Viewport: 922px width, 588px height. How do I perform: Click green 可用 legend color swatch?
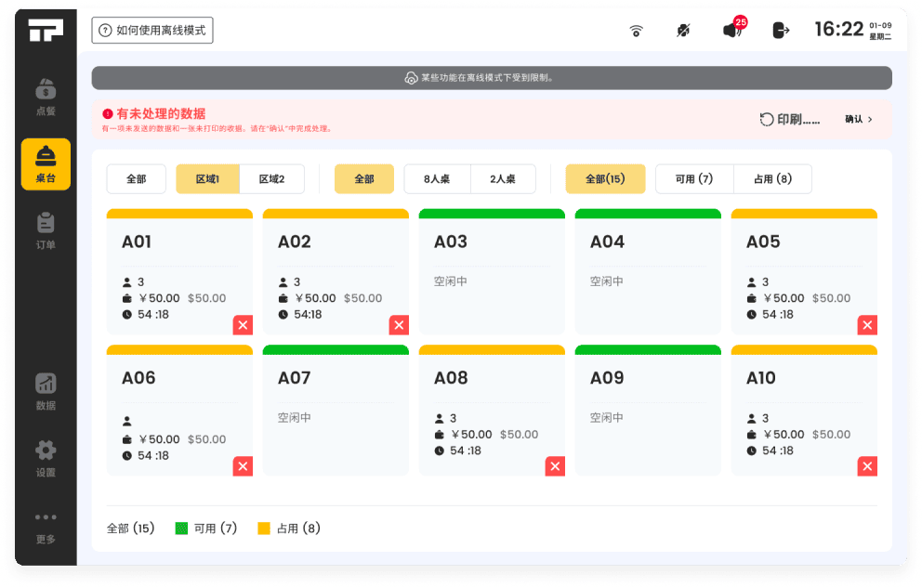click(182, 529)
